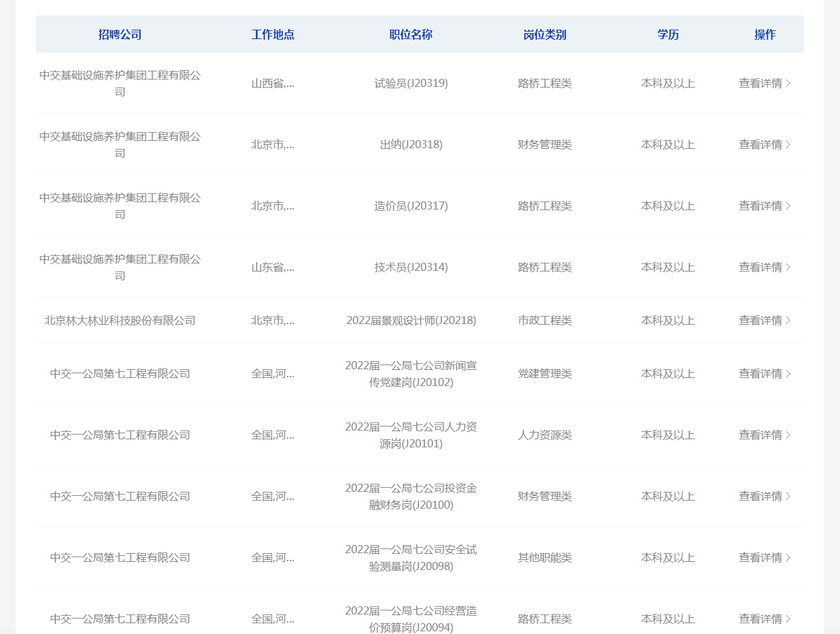840x634 pixels.
Task: Click the company name in the 造价员 row
Action: pyautogui.click(x=120, y=206)
